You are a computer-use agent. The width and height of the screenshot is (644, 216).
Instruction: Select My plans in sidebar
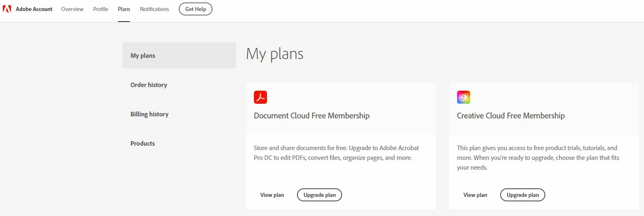click(x=179, y=55)
